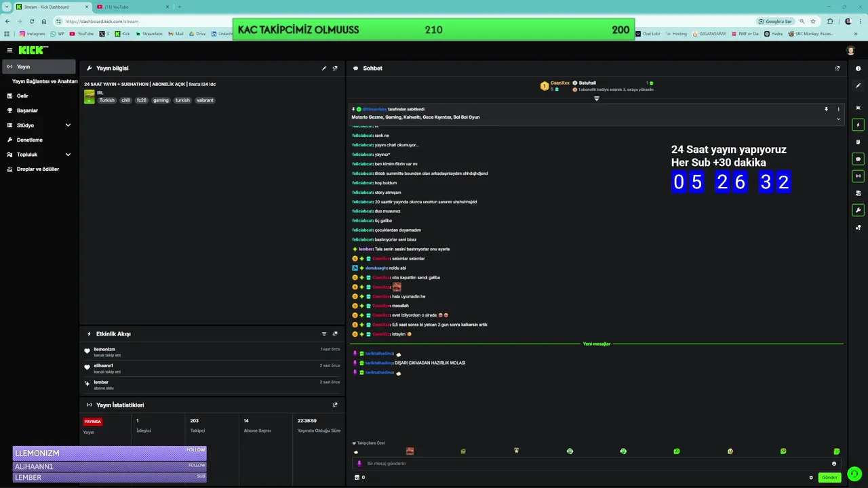
Task: Open the emoji picker in the message box
Action: 834,464
